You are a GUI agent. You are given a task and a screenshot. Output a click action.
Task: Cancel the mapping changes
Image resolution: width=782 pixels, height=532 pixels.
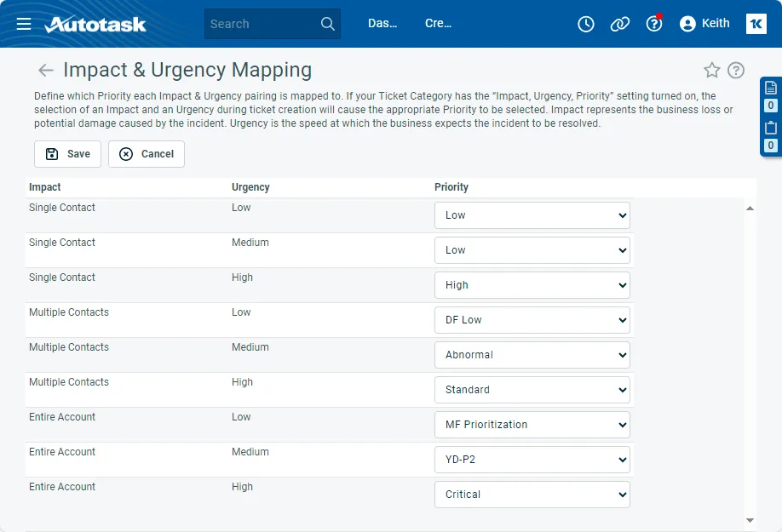[x=147, y=154]
